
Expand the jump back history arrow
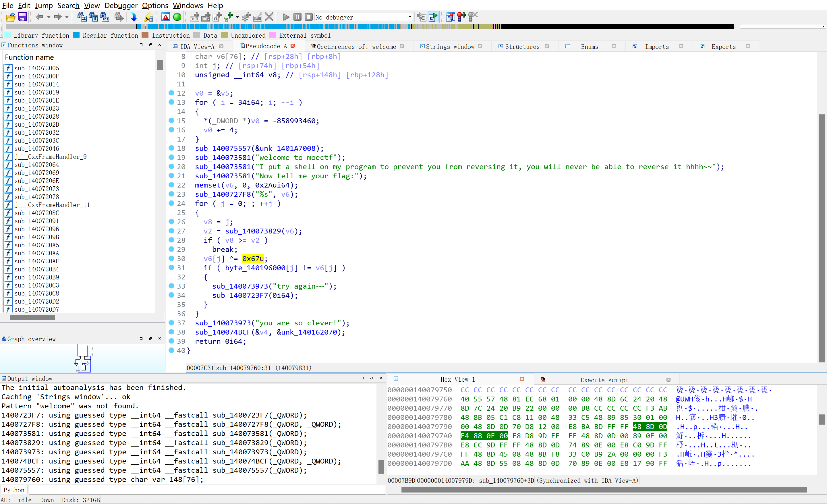tap(49, 17)
